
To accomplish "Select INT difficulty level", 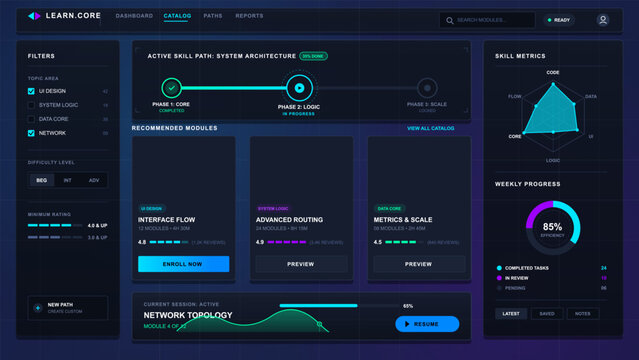I will point(68,180).
